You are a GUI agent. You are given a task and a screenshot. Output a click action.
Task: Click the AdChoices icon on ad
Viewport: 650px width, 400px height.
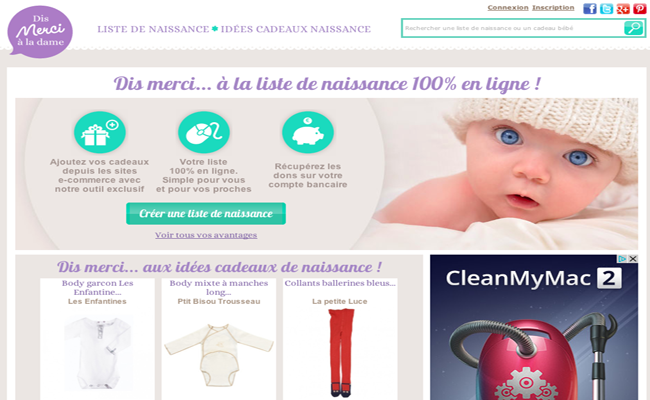click(x=622, y=259)
